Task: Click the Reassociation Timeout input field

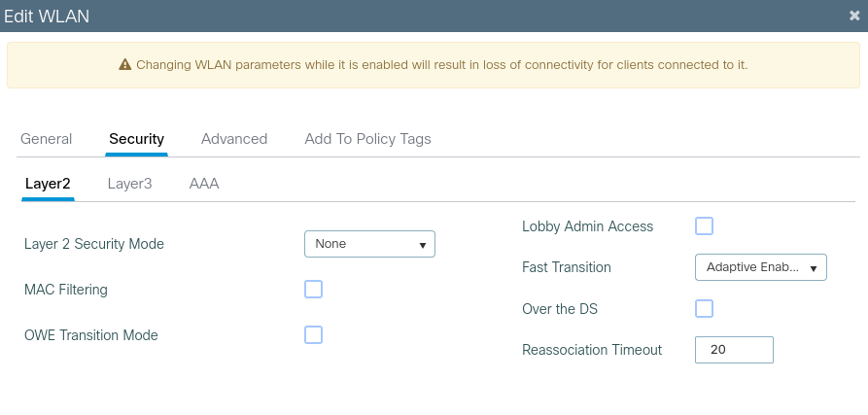Action: pos(734,350)
